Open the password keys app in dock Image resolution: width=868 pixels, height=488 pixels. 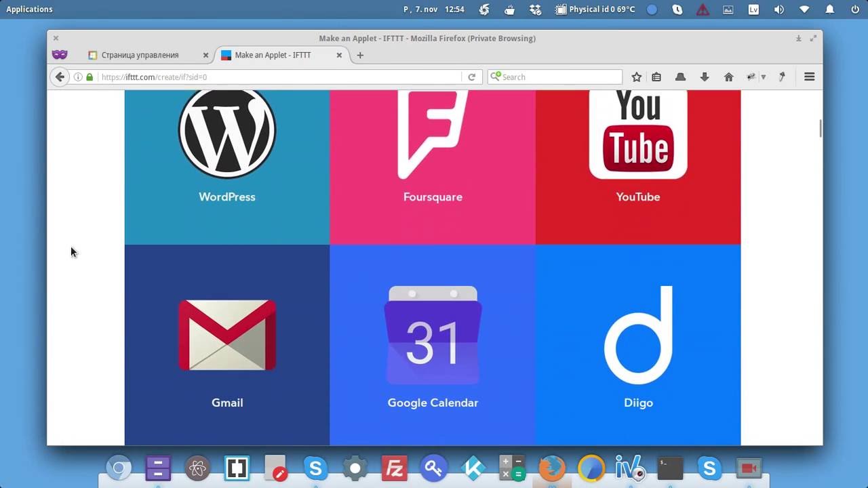point(433,468)
